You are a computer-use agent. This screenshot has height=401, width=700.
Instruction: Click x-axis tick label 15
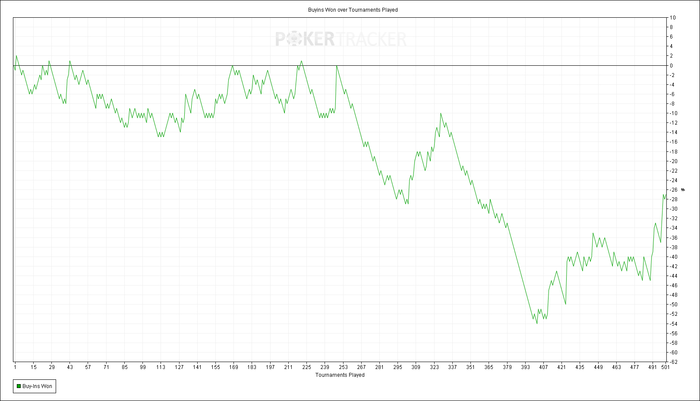[x=33, y=367]
